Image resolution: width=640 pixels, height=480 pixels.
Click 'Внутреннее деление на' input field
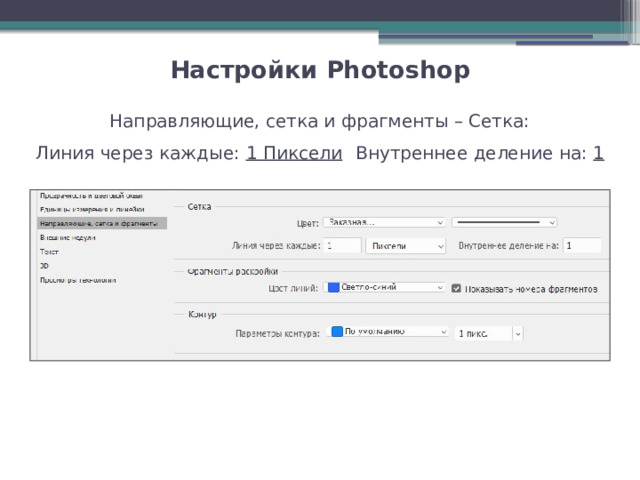582,246
